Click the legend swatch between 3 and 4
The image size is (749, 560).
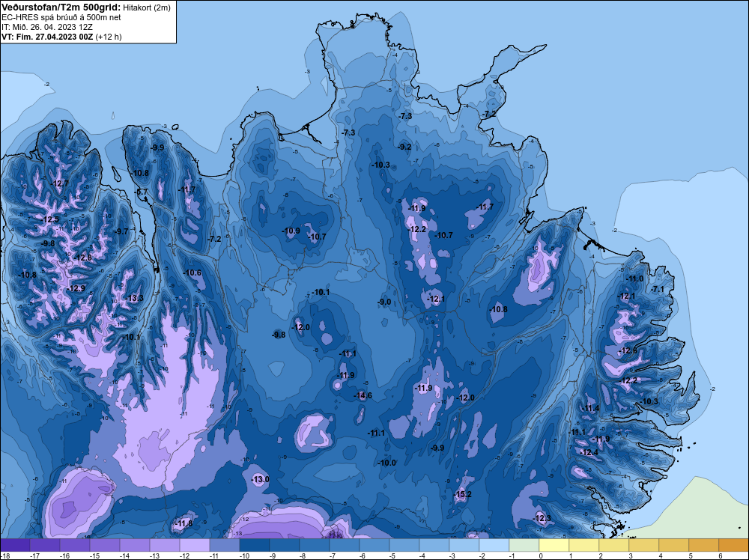pos(644,545)
